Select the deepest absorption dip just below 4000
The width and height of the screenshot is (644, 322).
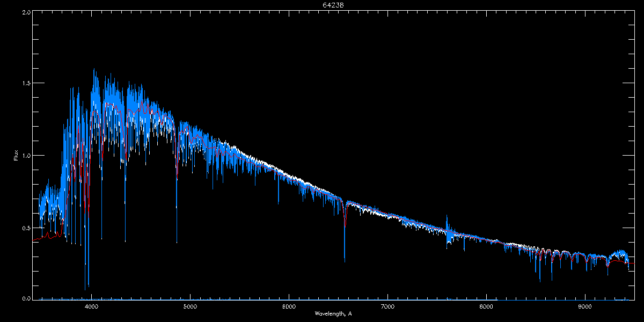(85, 289)
